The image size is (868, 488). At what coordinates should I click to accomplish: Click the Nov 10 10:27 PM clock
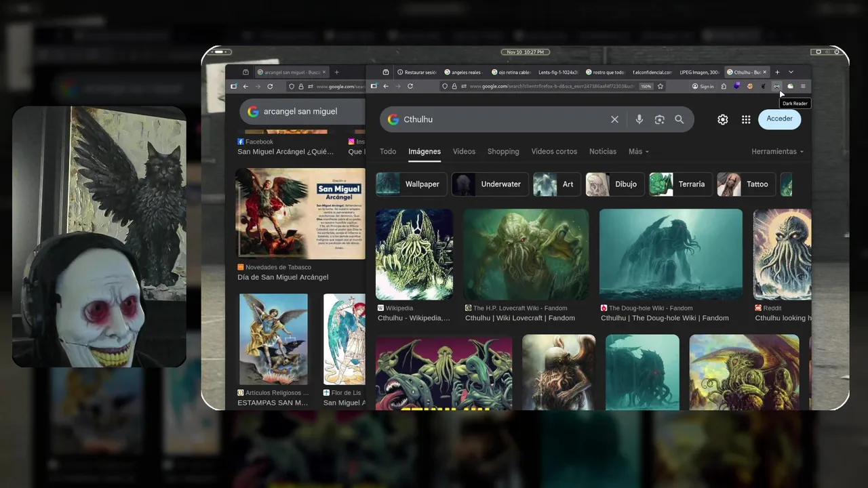525,52
